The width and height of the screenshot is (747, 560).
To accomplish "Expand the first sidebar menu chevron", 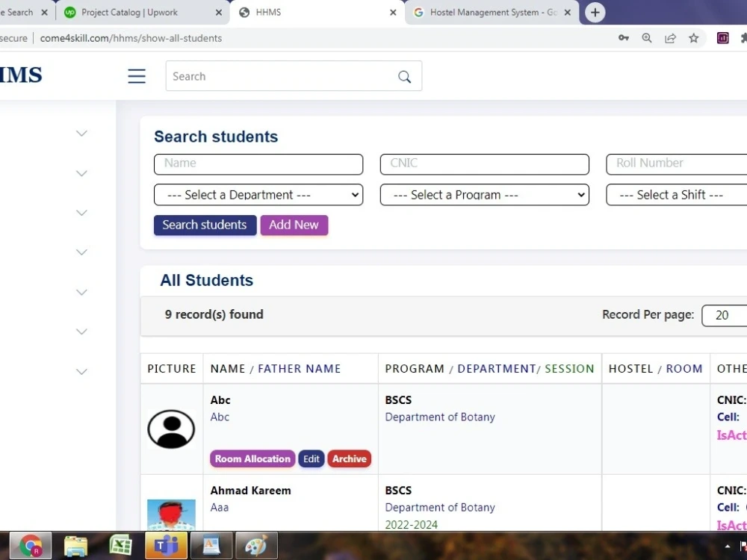I will point(82,134).
